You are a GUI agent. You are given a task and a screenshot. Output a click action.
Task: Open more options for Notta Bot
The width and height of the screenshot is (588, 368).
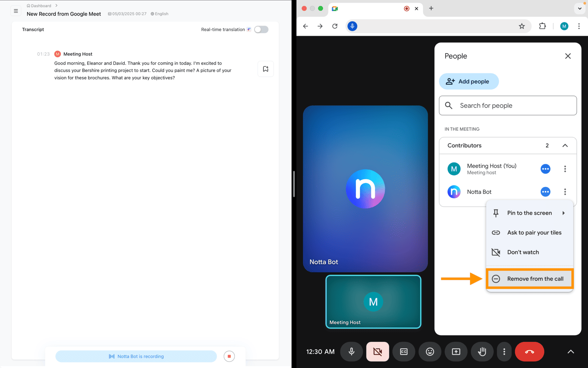click(565, 192)
